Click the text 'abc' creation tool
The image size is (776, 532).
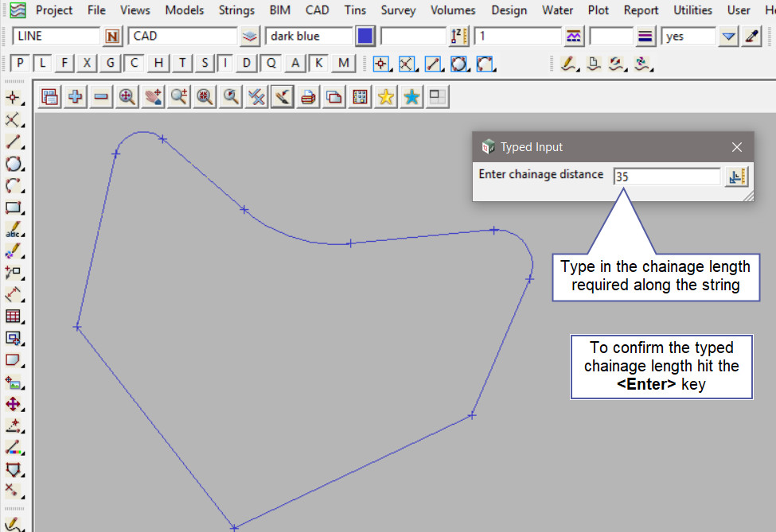click(x=13, y=231)
